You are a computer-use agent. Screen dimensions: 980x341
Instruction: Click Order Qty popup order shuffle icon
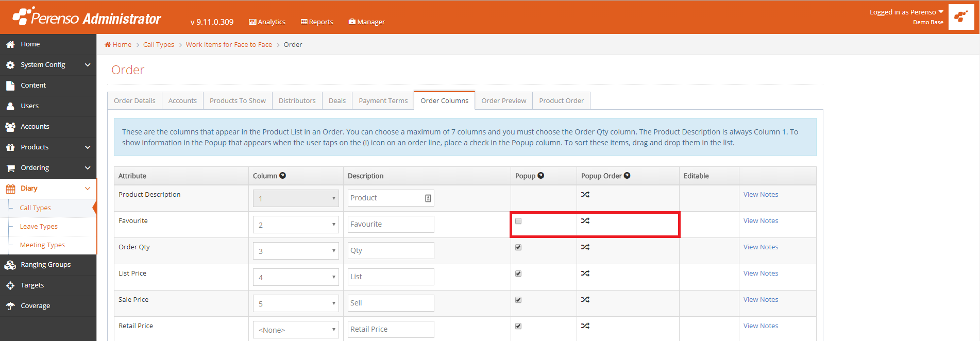click(585, 247)
